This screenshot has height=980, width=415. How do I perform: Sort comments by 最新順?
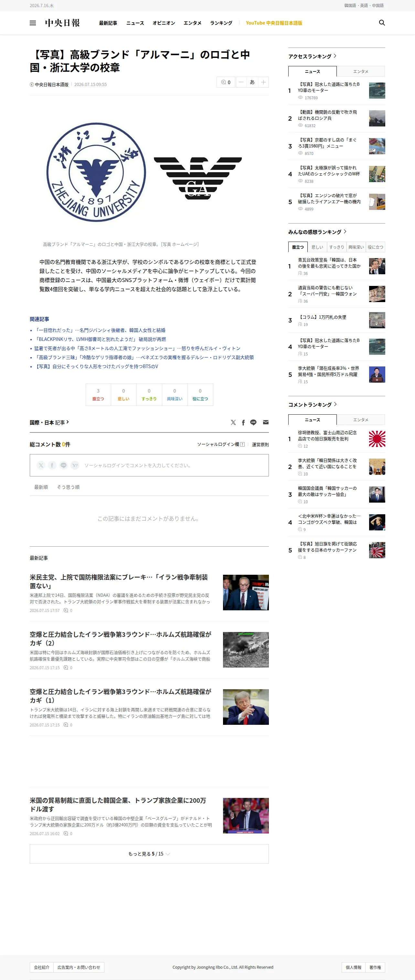coord(41,487)
